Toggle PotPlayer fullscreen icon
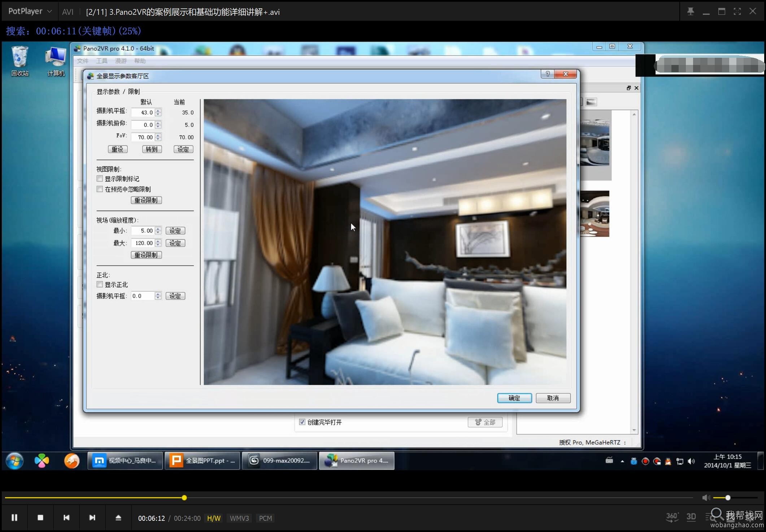The width and height of the screenshot is (766, 532). tap(737, 12)
